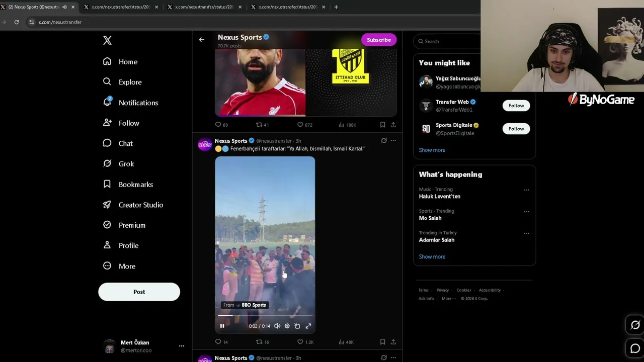Open the Mo Salah photo thumbnail
The height and width of the screenshot is (362, 644).
pos(260,83)
